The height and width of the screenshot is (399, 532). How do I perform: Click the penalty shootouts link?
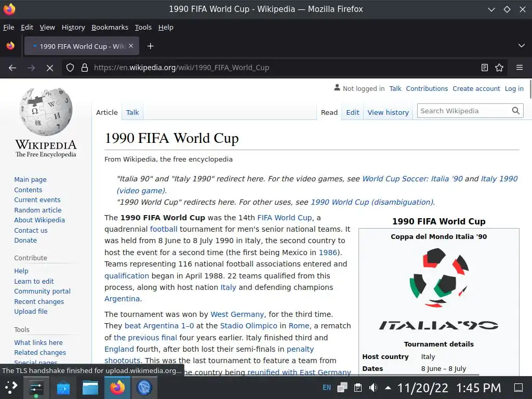pyautogui.click(x=300, y=349)
